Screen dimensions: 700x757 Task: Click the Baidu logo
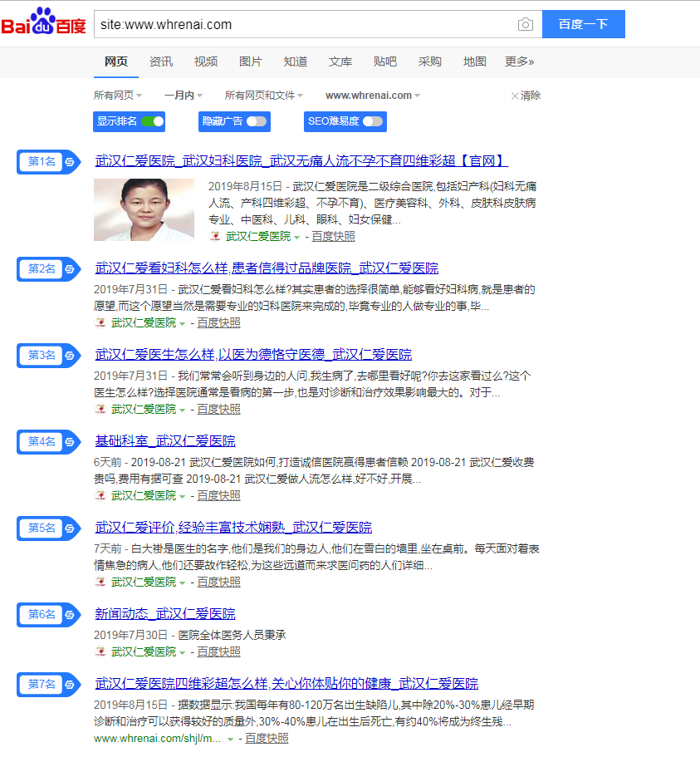pos(43,22)
